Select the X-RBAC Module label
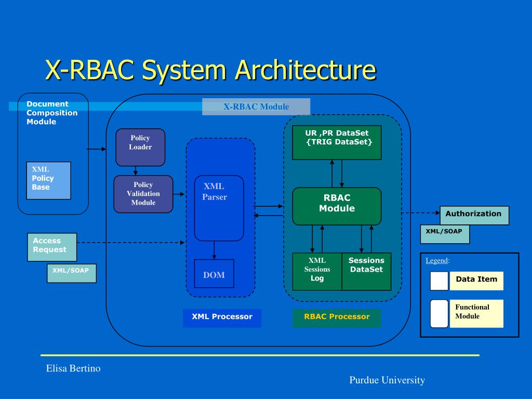Image resolution: width=532 pixels, height=399 pixels. click(x=256, y=107)
